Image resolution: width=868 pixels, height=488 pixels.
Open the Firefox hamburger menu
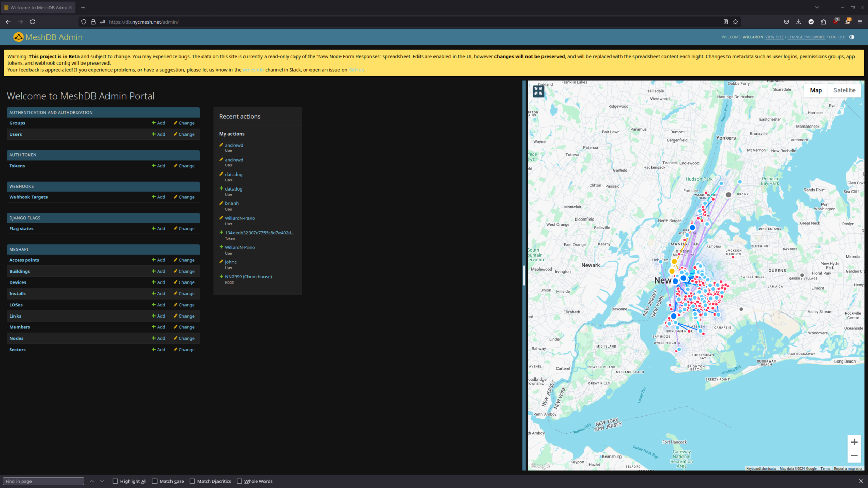tap(860, 22)
